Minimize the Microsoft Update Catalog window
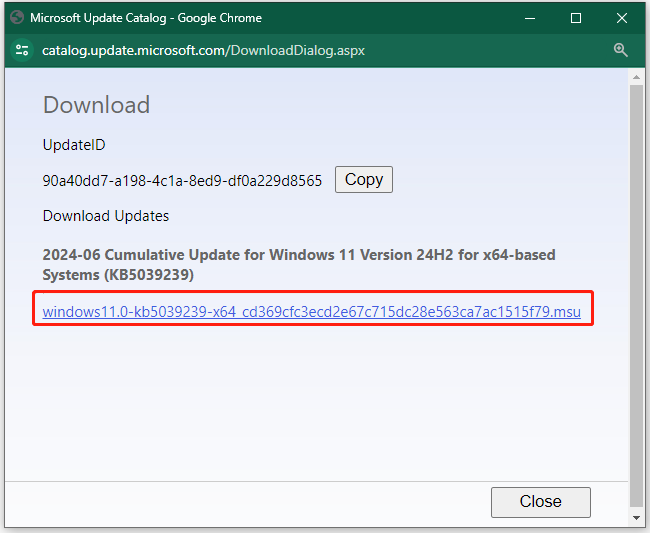 point(530,18)
